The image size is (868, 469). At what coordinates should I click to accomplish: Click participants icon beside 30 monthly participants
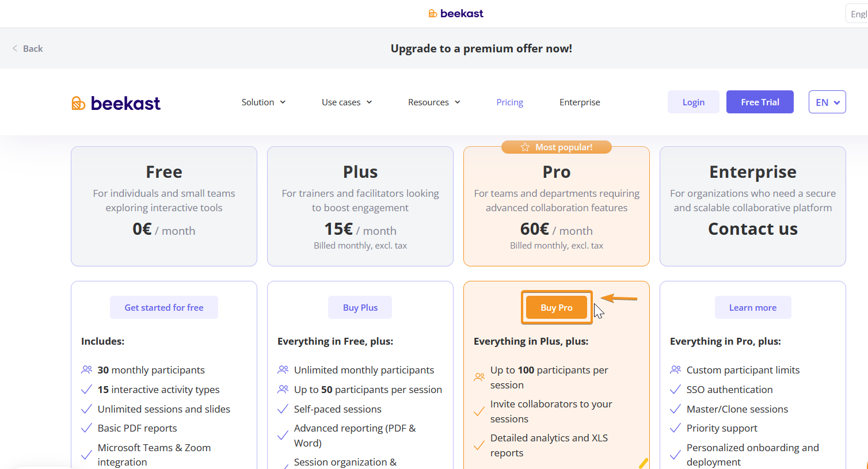(87, 370)
